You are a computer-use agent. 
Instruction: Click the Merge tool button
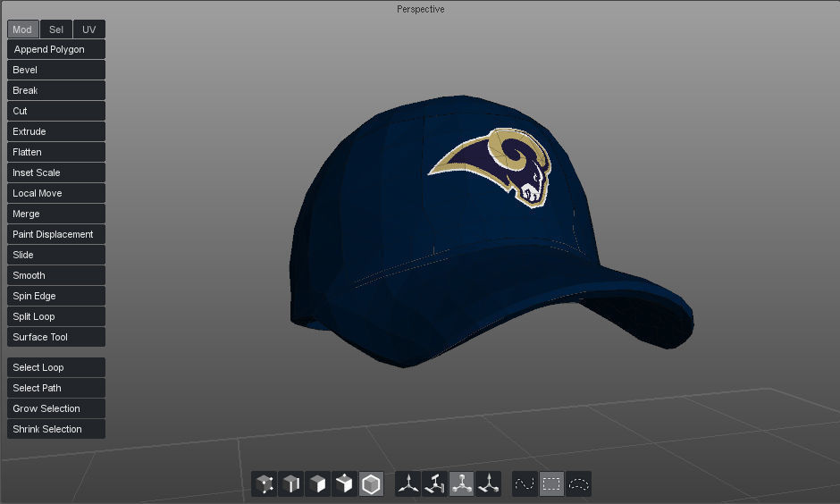pyautogui.click(x=56, y=214)
